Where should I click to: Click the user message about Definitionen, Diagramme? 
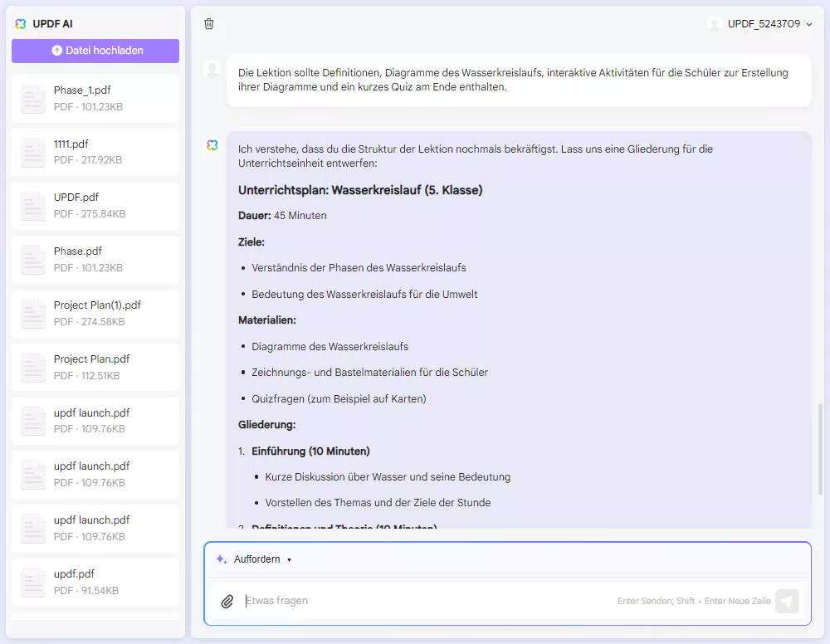pyautogui.click(x=519, y=80)
